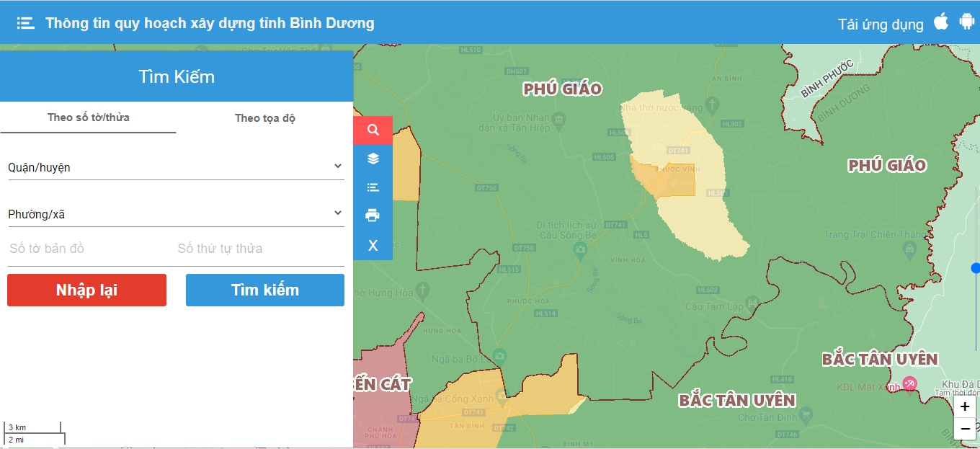The width and height of the screenshot is (980, 449).
Task: Download the iOS app via Apple icon
Action: [940, 22]
